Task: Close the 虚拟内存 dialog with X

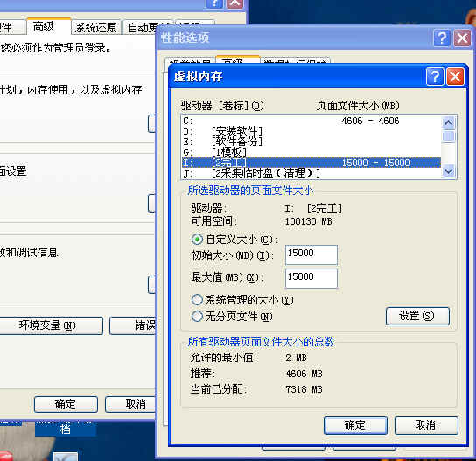Action: tap(455, 76)
